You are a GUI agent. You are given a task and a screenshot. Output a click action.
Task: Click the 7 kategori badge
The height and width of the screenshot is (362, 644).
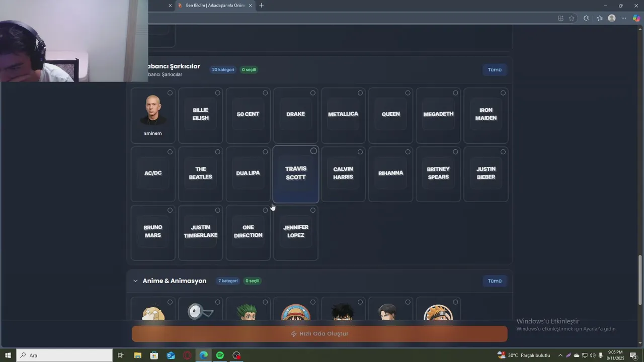pos(228,281)
